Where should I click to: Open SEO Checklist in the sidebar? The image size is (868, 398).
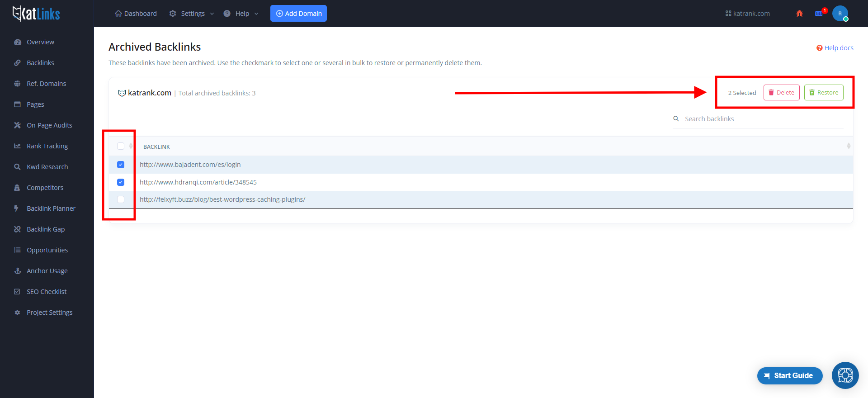pos(47,292)
